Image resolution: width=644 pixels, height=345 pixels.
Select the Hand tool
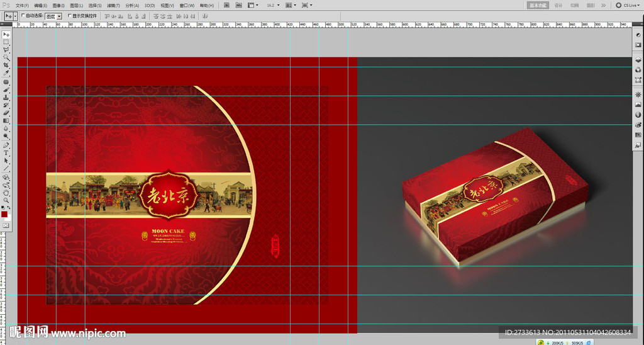click(6, 193)
